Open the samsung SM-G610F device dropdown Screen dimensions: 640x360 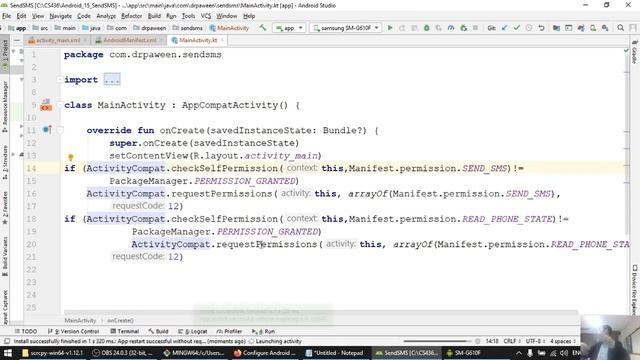click(x=345, y=28)
